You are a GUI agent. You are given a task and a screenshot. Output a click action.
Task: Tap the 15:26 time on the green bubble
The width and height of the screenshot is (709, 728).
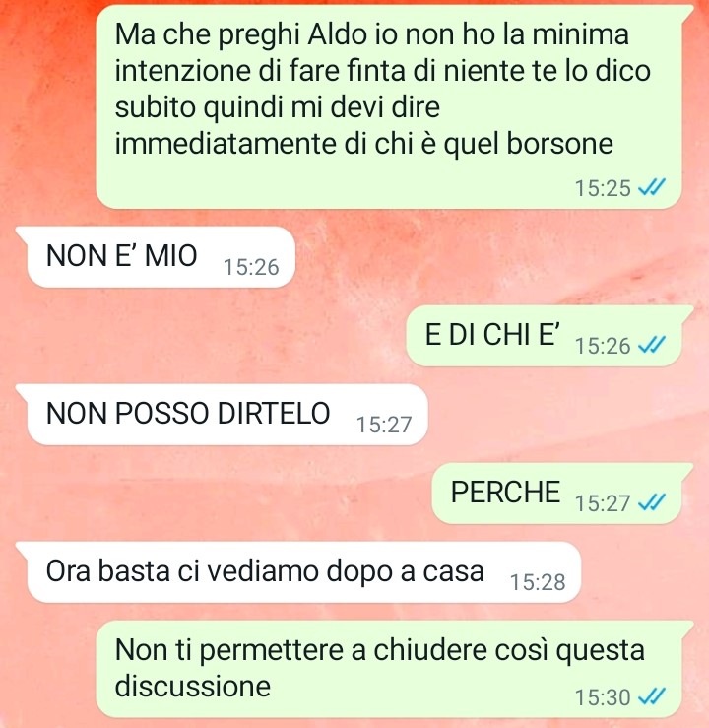point(603,346)
